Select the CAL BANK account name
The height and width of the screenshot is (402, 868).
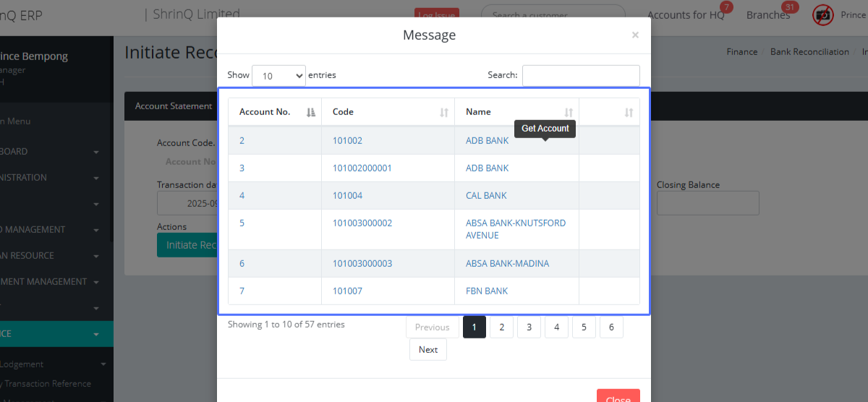click(x=486, y=196)
